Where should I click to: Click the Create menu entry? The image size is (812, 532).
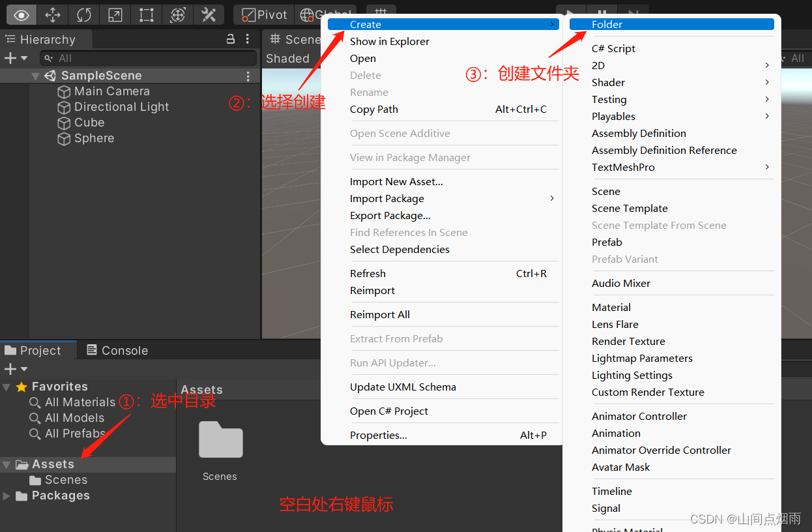click(443, 24)
